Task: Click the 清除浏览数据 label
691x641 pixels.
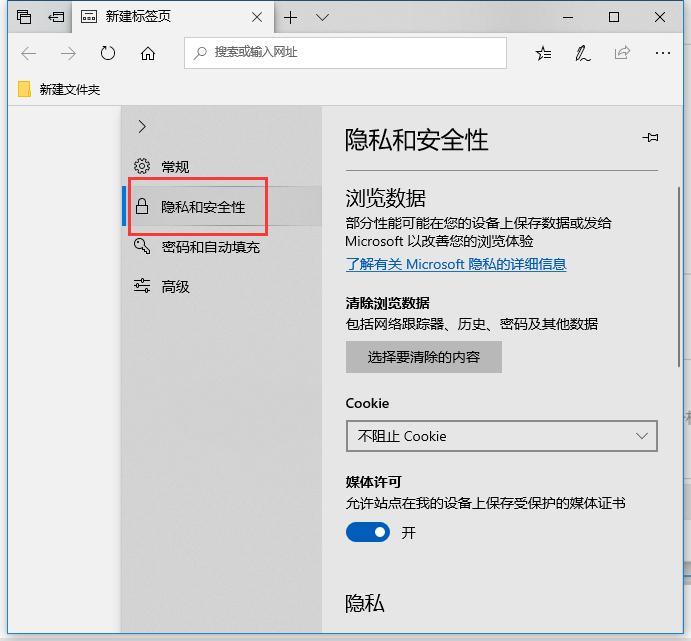Action: tap(387, 303)
